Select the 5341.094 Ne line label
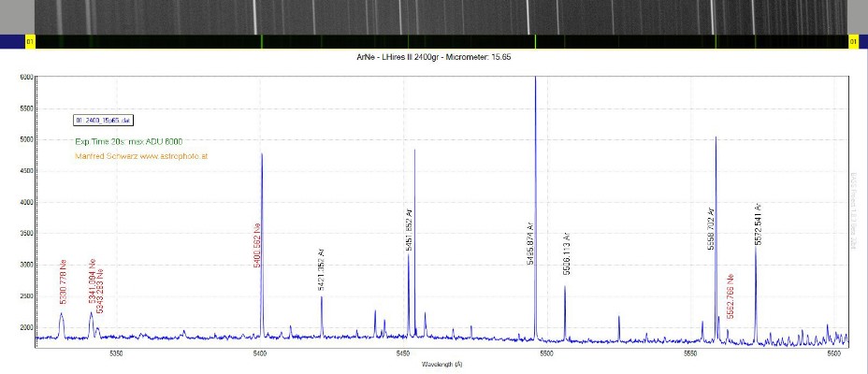868x374 pixels. (93, 281)
